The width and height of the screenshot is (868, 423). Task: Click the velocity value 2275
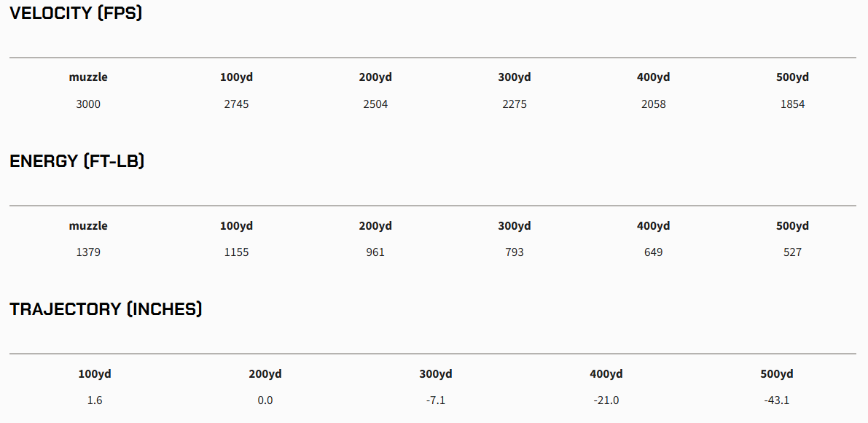tap(515, 104)
